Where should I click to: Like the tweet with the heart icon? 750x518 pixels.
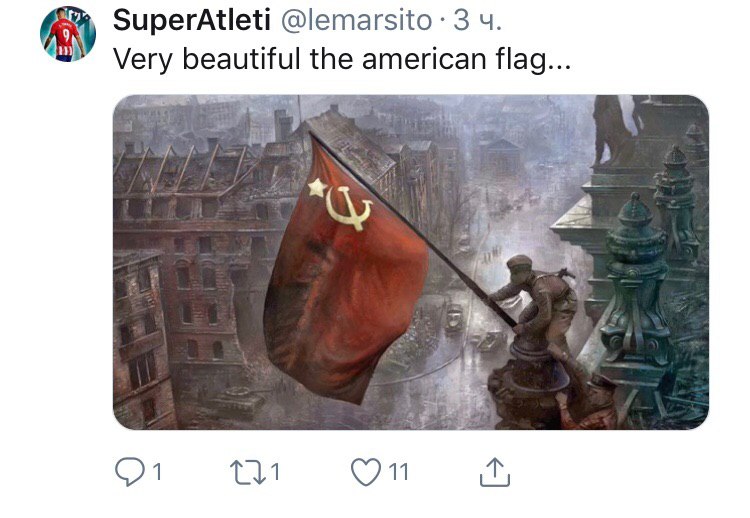[x=366, y=472]
